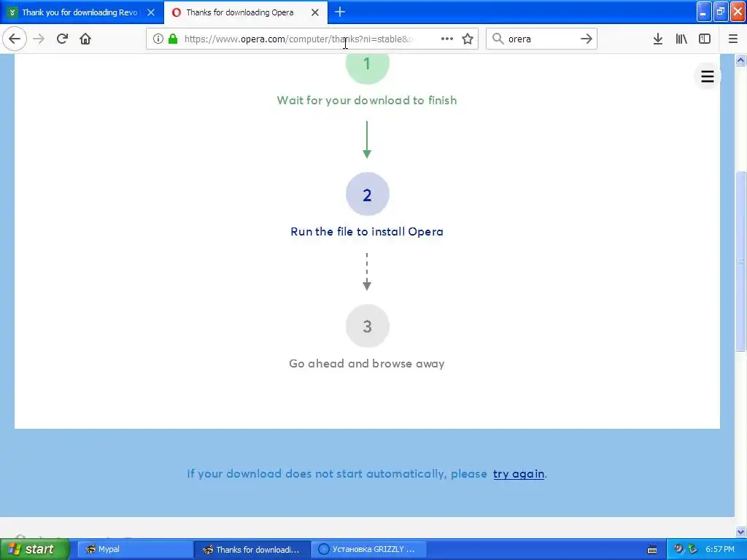
Task: Open the browser hamburger menu
Action: [x=733, y=39]
